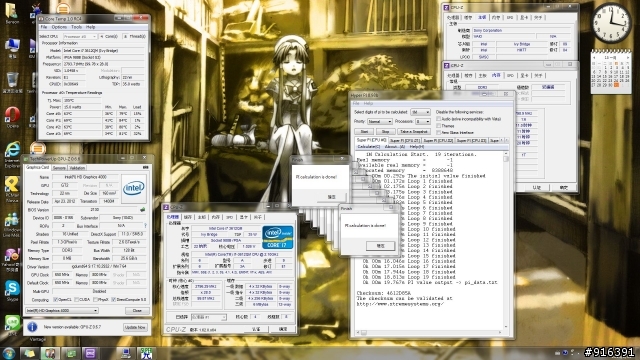640x360 pixels.
Task: Open the Processors dropdown in Hyper PI
Action: [x=422, y=122]
